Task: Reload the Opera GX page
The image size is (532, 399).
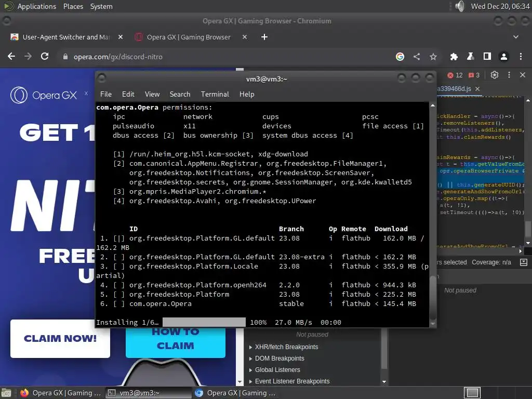Action: pos(45,56)
